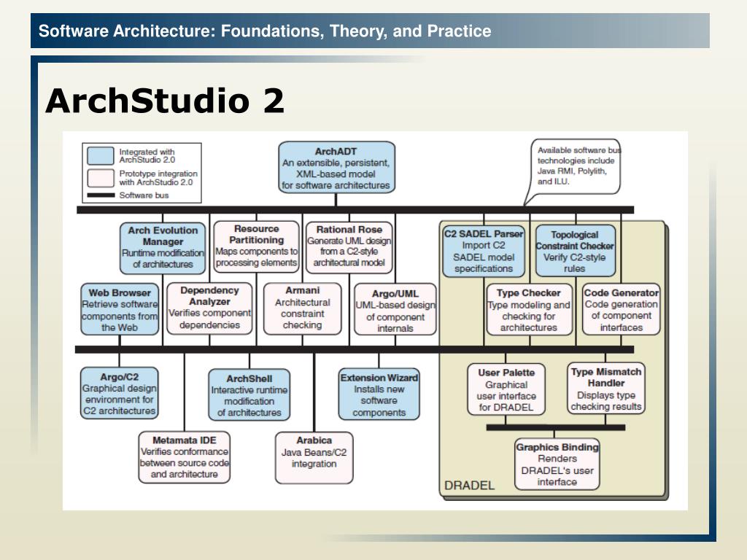
Task: Select the Resource Partitioning box
Action: coord(256,246)
